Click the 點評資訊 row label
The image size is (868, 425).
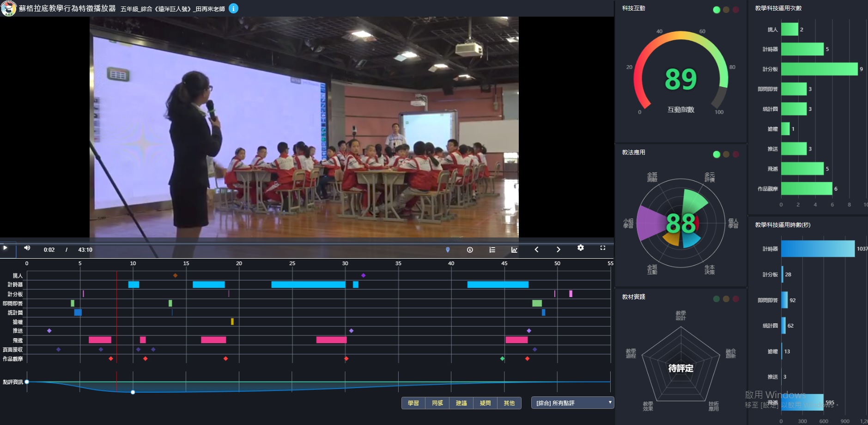click(x=13, y=382)
